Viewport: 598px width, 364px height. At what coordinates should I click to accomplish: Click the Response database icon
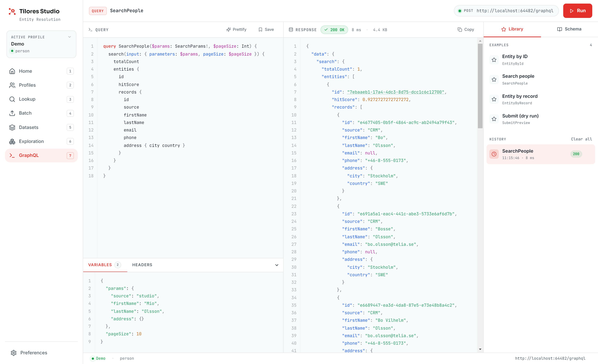[291, 30]
